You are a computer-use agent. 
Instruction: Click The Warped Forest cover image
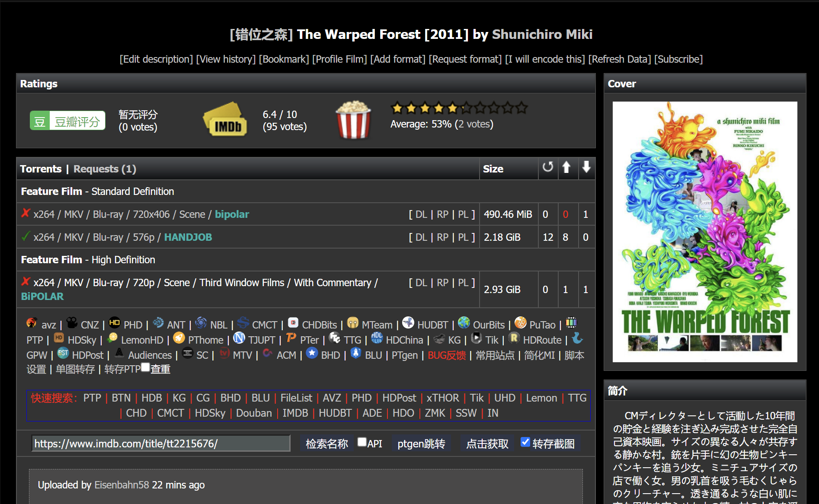pos(705,232)
